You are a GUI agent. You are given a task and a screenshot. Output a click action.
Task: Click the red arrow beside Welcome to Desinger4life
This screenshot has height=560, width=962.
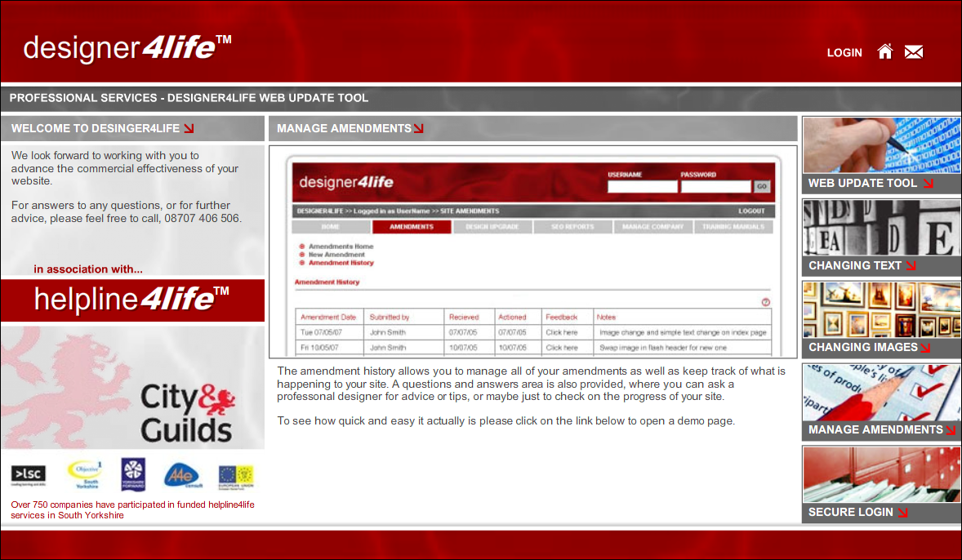189,128
